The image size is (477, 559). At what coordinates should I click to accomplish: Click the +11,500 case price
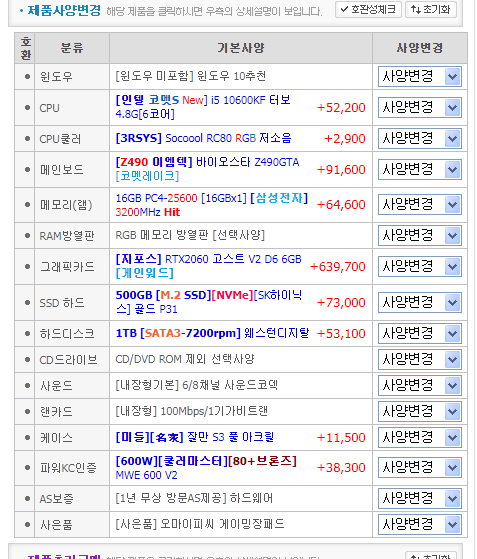(341, 437)
